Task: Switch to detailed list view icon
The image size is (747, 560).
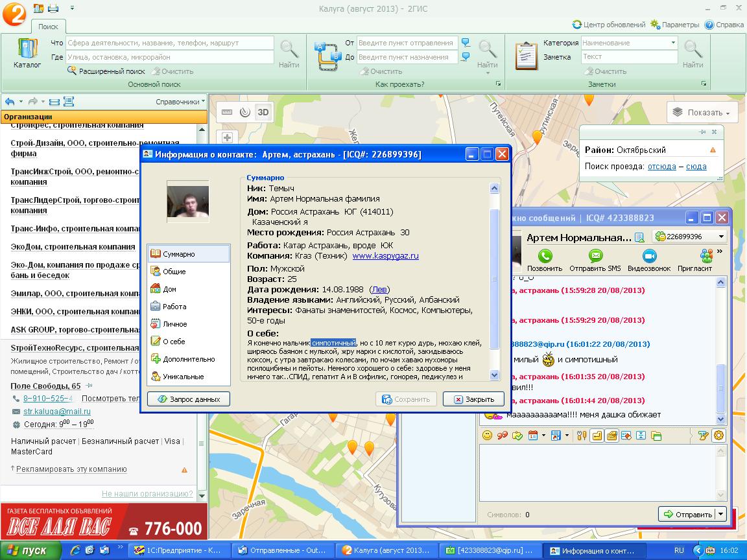Action: click(69, 101)
